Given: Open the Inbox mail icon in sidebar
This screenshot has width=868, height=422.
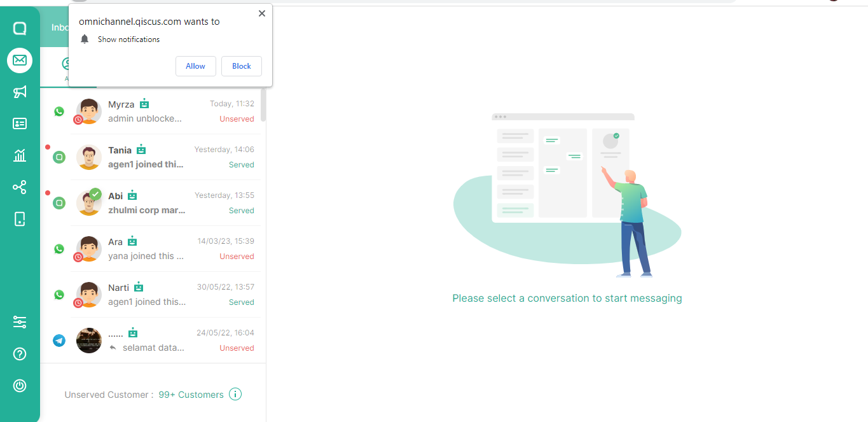Looking at the screenshot, I should click(20, 60).
